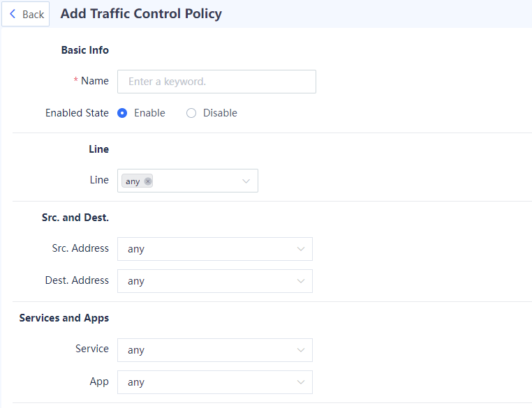Select the Enable radio button
The image size is (532, 408).
pos(122,113)
